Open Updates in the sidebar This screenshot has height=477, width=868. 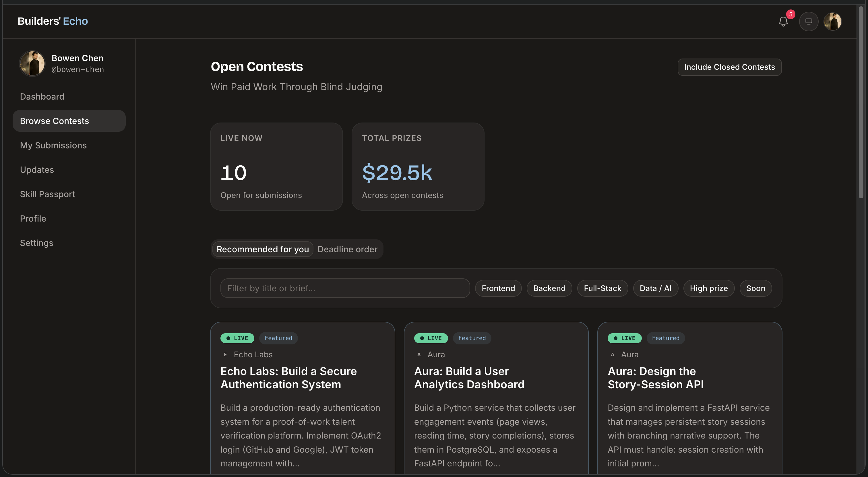(x=69, y=170)
